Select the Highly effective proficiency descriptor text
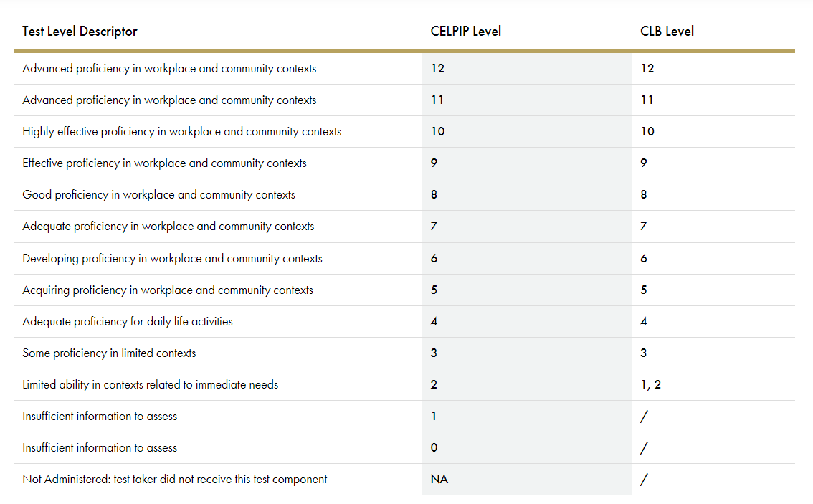 click(x=181, y=132)
